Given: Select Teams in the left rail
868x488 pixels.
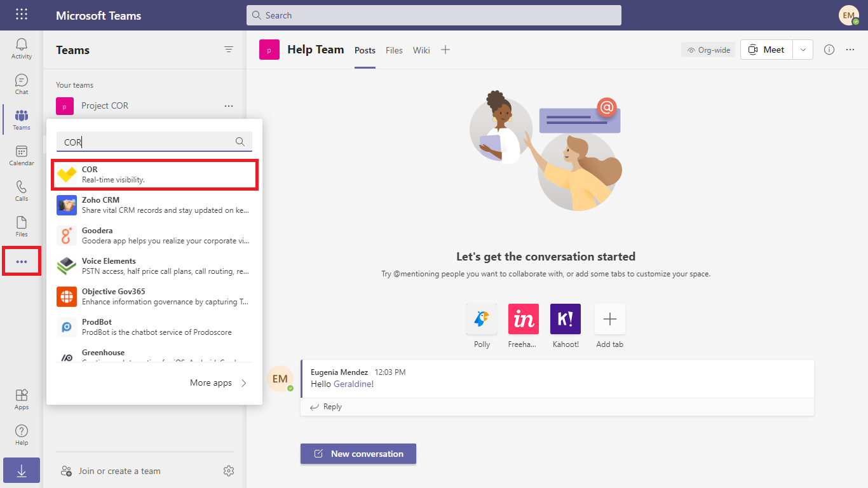Looking at the screenshot, I should point(22,120).
